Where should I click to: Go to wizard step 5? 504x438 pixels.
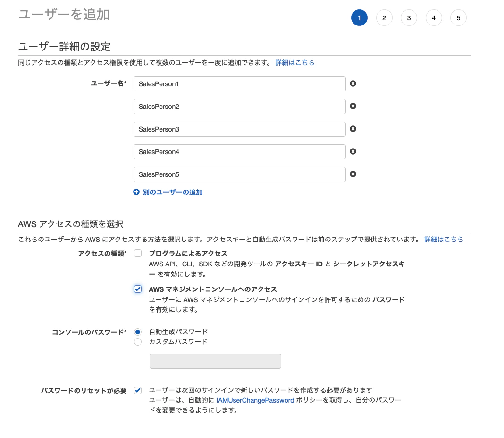pos(458,18)
